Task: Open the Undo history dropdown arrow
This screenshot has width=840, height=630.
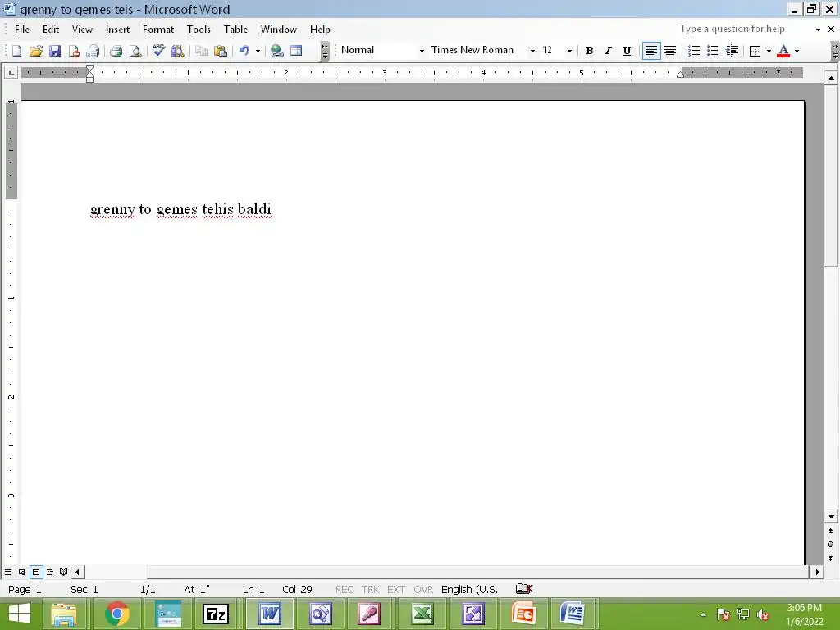Action: (258, 51)
